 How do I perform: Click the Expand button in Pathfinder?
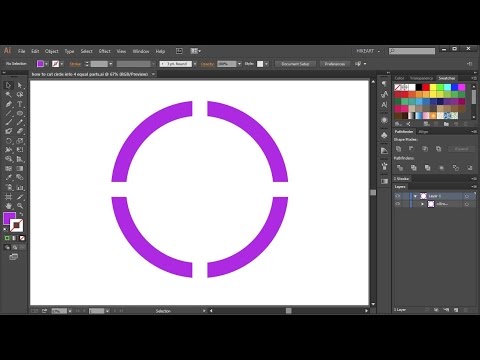(461, 149)
